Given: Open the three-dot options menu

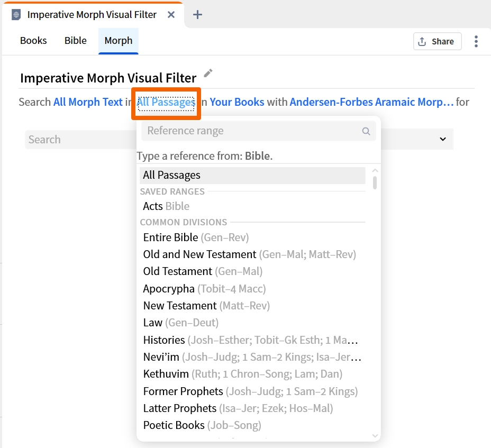Looking at the screenshot, I should [476, 41].
